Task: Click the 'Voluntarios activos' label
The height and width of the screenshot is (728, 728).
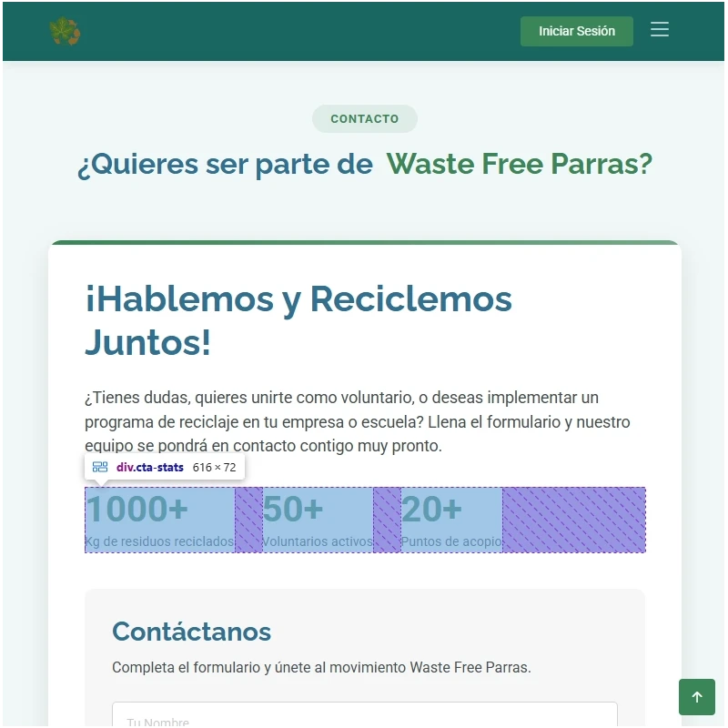Action: tap(318, 541)
